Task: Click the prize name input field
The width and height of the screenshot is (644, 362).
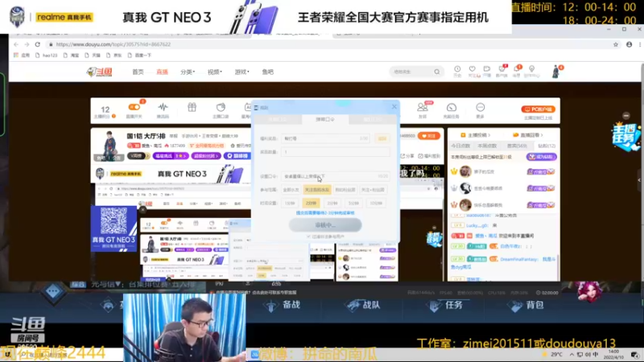Action: (x=325, y=138)
